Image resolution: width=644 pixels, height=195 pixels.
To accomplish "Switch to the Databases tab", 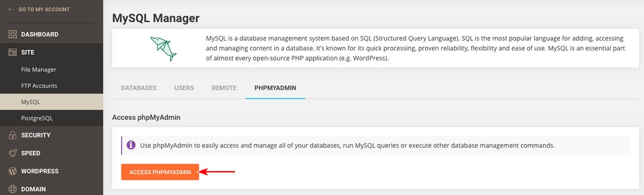I will [x=138, y=88].
